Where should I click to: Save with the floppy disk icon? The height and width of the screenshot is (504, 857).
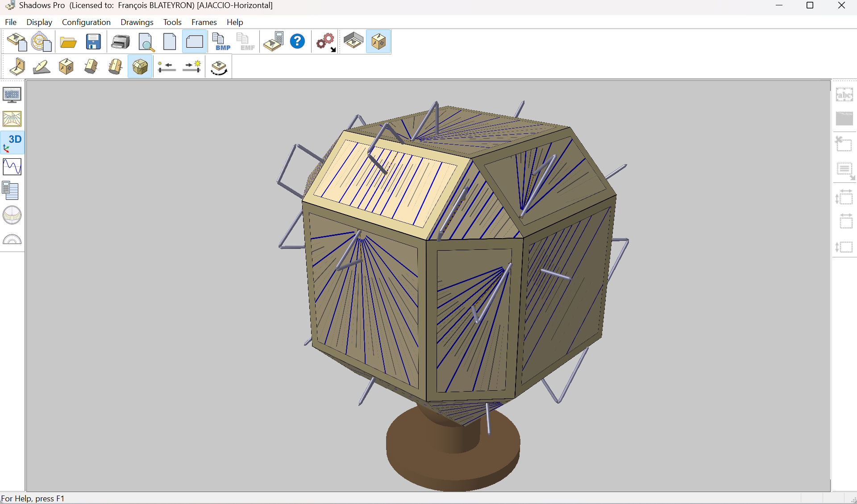pos(93,42)
